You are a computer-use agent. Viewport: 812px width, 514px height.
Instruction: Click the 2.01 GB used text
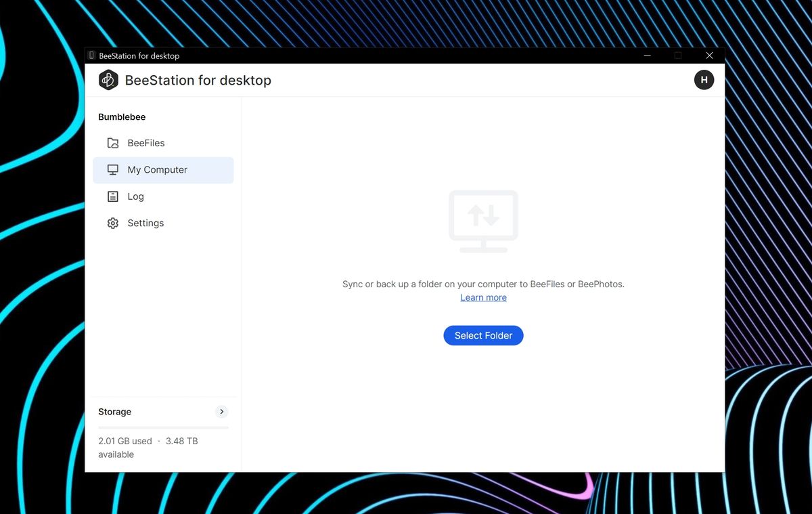(x=125, y=440)
